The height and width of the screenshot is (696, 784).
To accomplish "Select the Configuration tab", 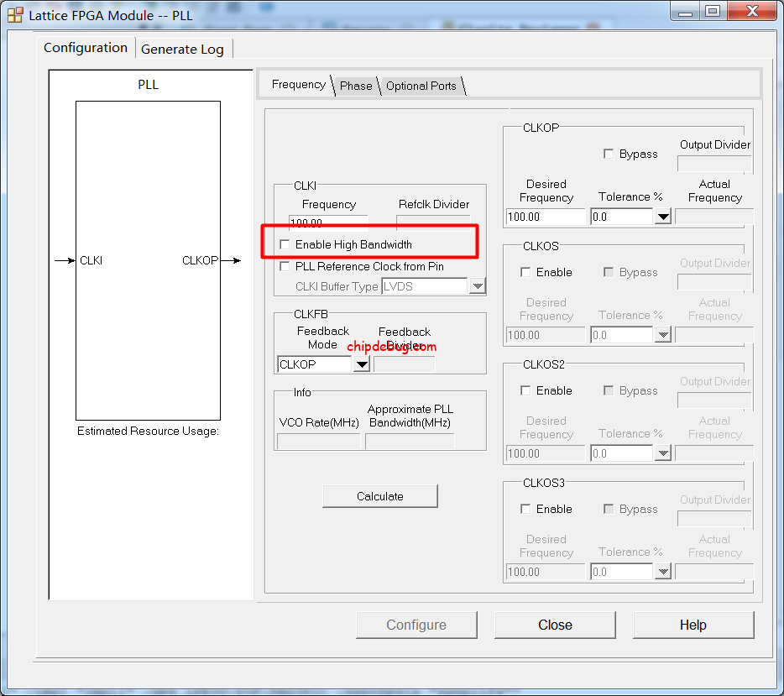I will 86,47.
